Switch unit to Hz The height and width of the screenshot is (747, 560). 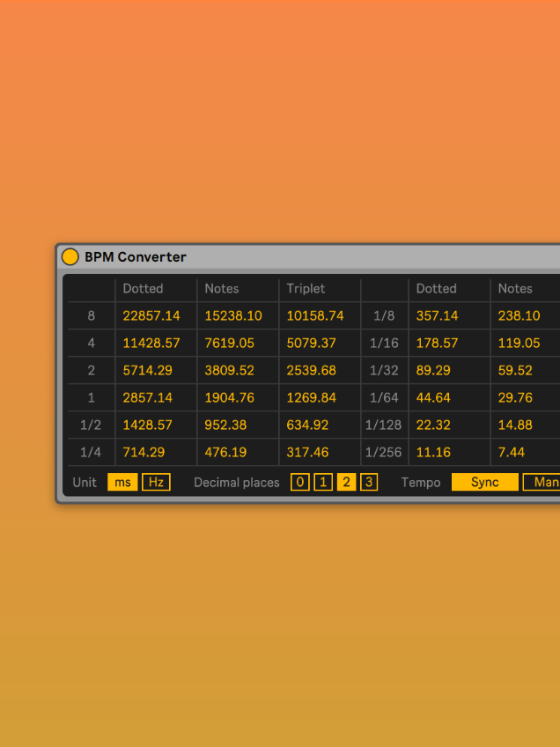pos(156,482)
